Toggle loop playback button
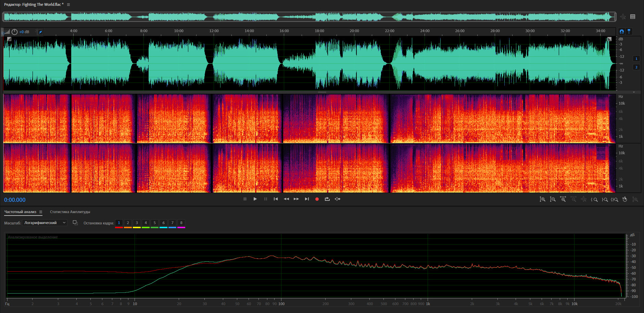This screenshot has height=313, width=644. 327,199
